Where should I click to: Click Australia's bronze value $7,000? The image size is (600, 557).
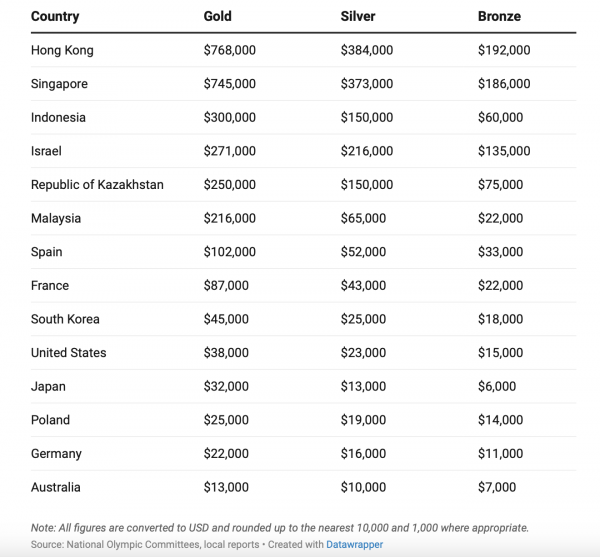coord(497,487)
